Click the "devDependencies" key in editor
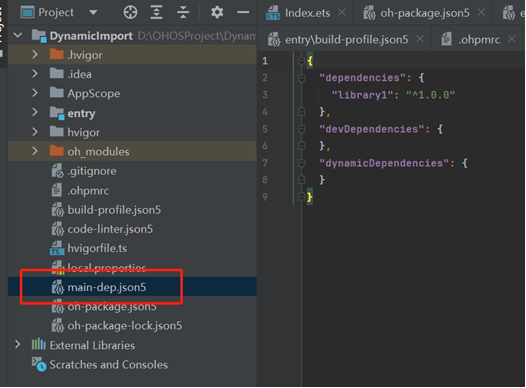 372,129
